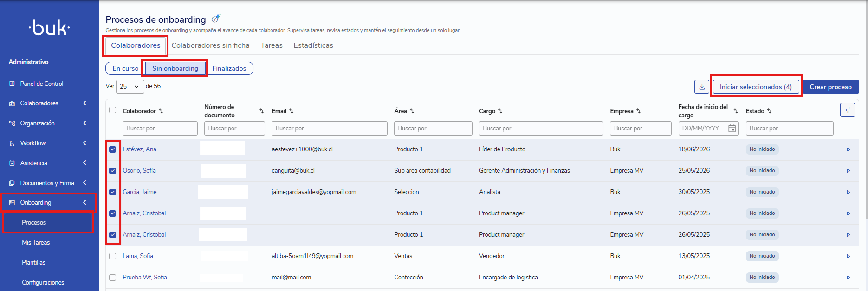Sort by Número de documento arrows
Image resolution: width=868 pixels, height=291 pixels.
pyautogui.click(x=262, y=111)
